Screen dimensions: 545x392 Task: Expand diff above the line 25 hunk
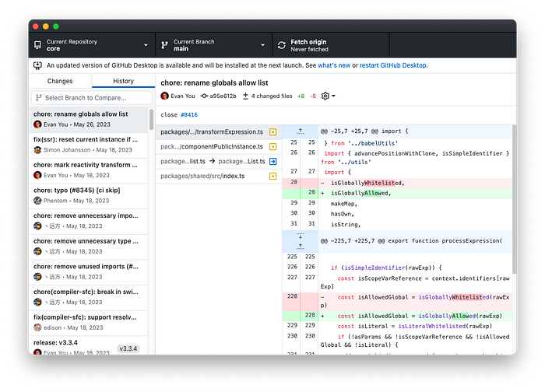(301, 131)
